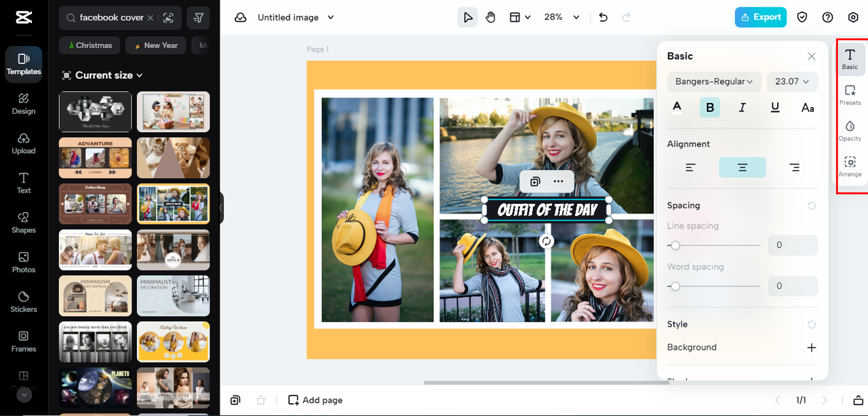Toggle bold text formatting

[x=710, y=107]
